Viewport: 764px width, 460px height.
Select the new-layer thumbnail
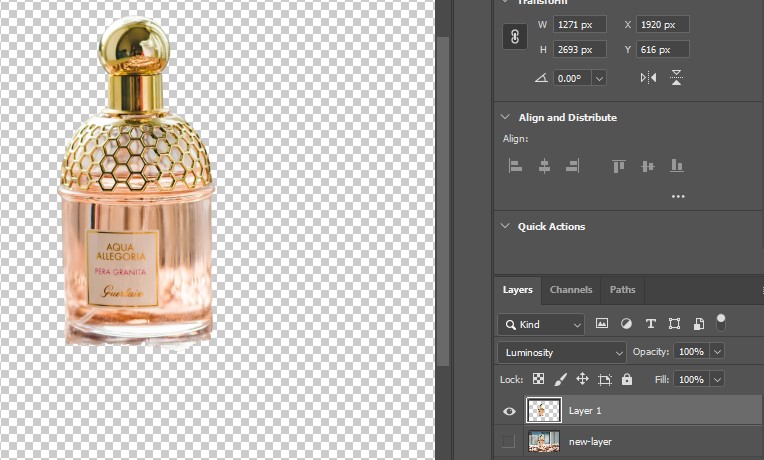pos(544,441)
